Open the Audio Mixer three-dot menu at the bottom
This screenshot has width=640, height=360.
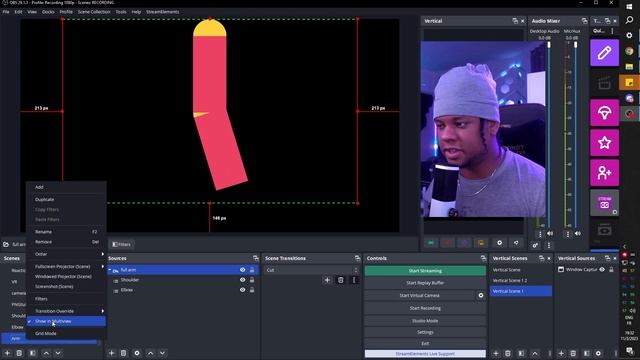(x=549, y=245)
